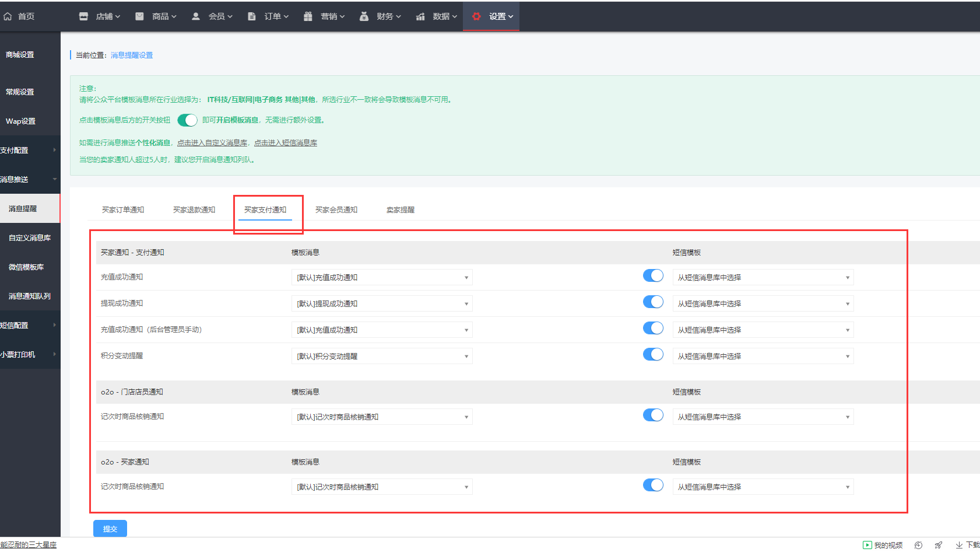Screen dimensions: 980x552
Task: Click the 会员 member person icon
Action: pos(196,16)
